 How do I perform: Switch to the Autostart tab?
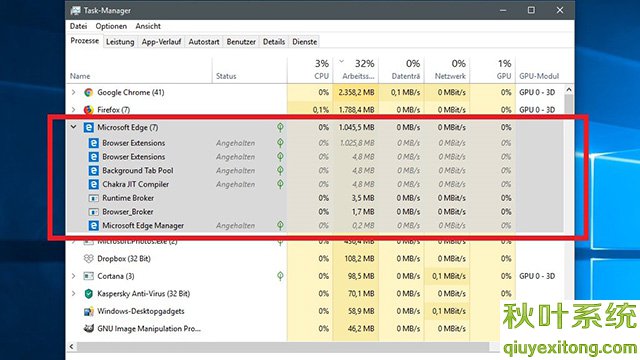tap(204, 42)
